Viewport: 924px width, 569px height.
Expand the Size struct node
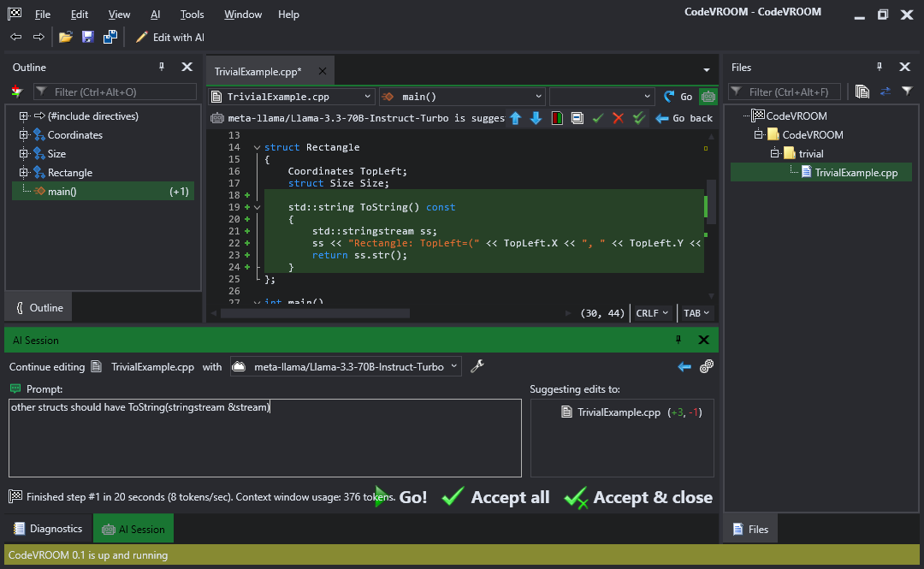pyautogui.click(x=24, y=154)
